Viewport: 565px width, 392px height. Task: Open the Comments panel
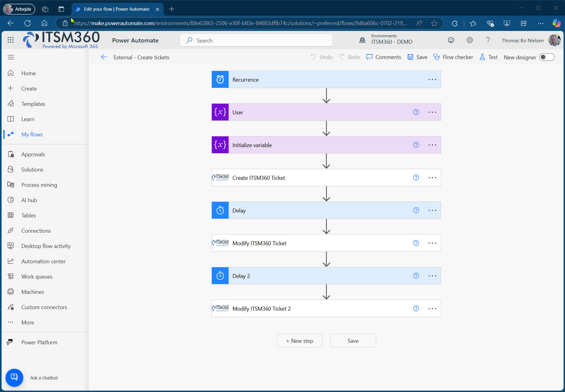click(384, 57)
